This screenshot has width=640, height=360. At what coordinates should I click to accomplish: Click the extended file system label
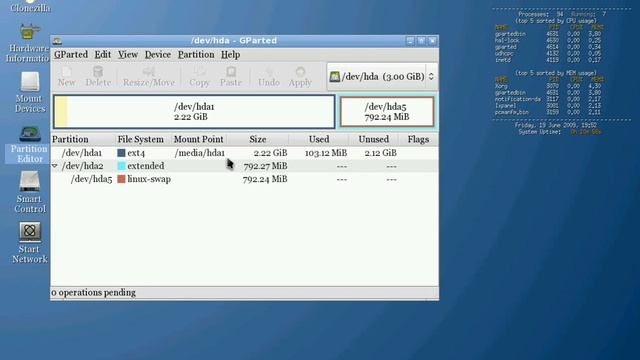tap(146, 166)
